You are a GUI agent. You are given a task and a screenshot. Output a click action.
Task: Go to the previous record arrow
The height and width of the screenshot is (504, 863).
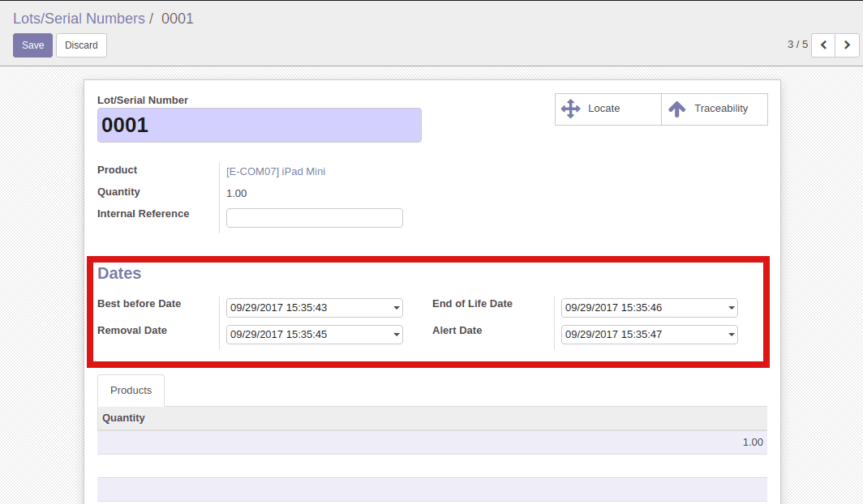[x=823, y=45]
